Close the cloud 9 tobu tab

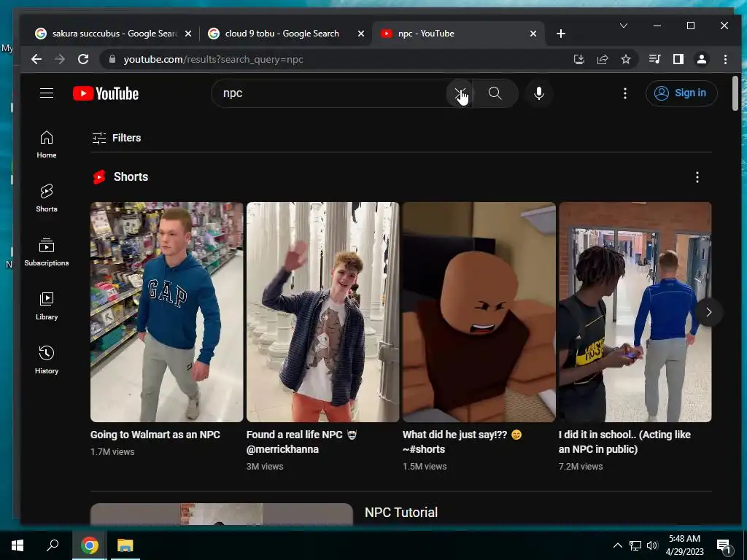[361, 34]
